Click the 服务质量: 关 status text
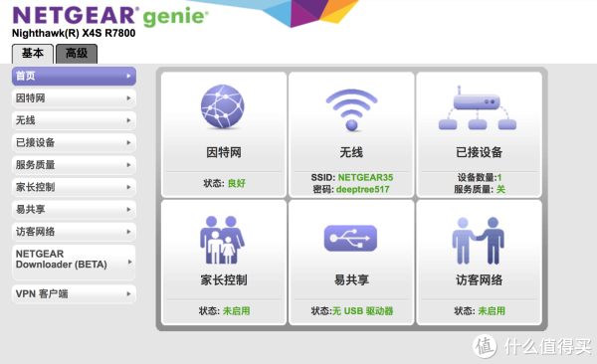 (480, 189)
